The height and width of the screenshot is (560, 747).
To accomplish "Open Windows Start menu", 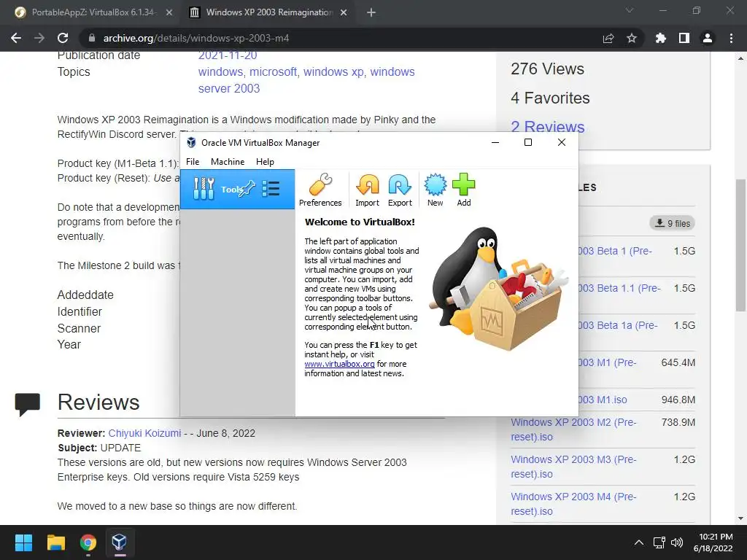I will [23, 542].
